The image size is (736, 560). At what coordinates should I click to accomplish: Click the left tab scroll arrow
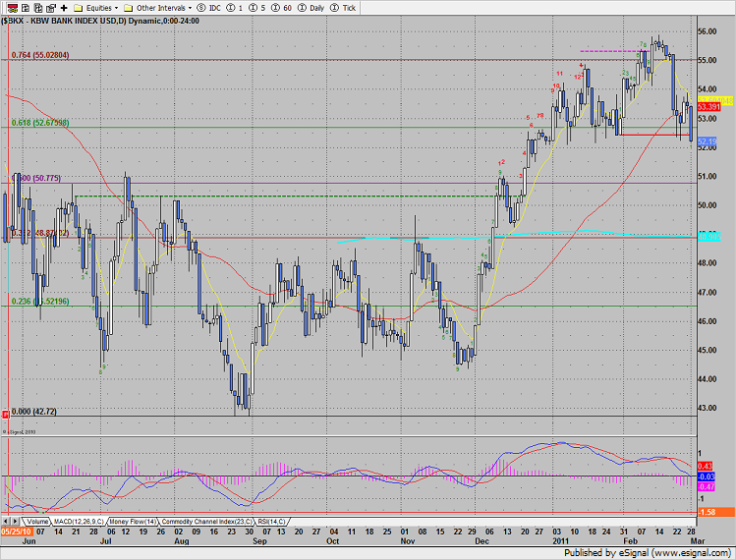pos(6,521)
